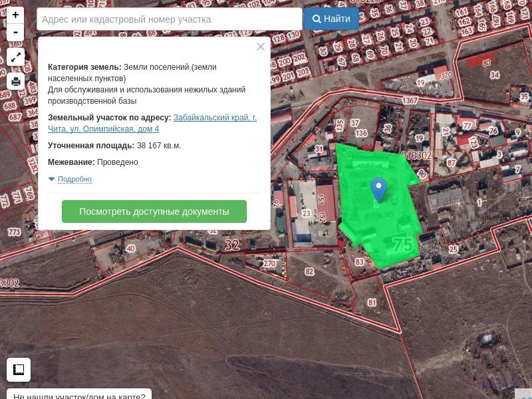This screenshot has width=532, height=399.
Task: Toggle fullscreen map view
Action: pyautogui.click(x=15, y=57)
